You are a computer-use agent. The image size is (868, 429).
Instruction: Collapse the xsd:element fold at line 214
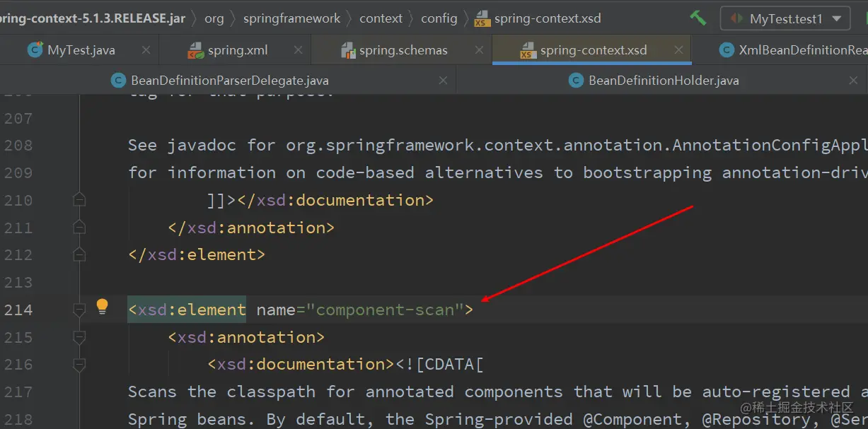(79, 310)
